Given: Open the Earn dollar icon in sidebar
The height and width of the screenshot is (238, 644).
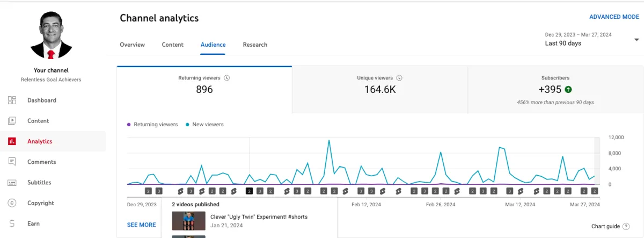Looking at the screenshot, I should pos(12,223).
